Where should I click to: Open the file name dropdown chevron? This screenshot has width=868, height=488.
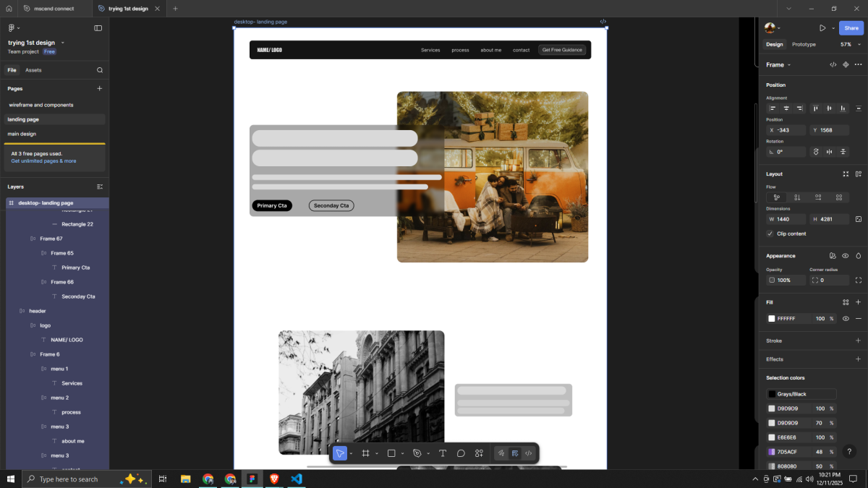pos(63,43)
